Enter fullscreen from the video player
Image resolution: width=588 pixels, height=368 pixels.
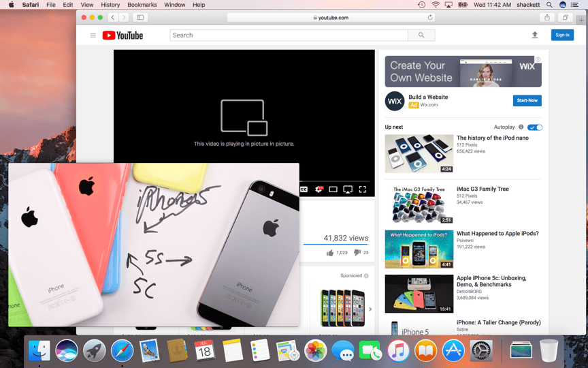tap(362, 189)
